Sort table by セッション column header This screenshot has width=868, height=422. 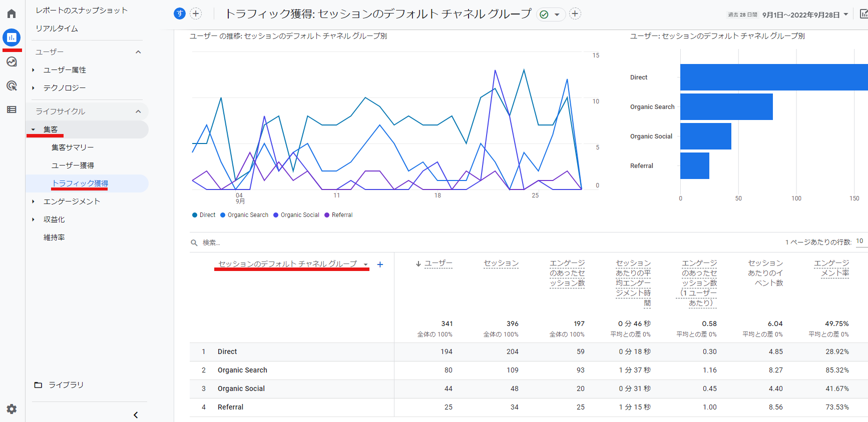click(x=501, y=263)
